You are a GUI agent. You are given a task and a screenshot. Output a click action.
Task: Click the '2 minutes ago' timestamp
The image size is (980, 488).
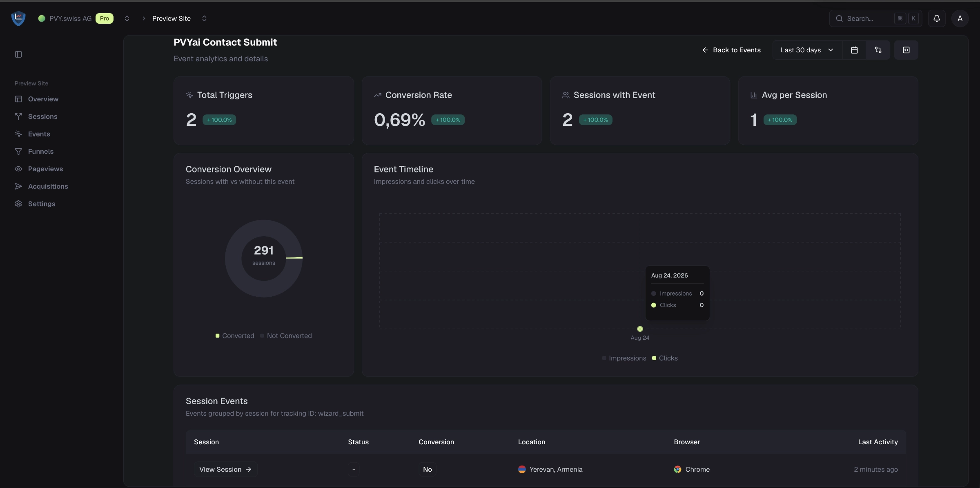point(876,469)
